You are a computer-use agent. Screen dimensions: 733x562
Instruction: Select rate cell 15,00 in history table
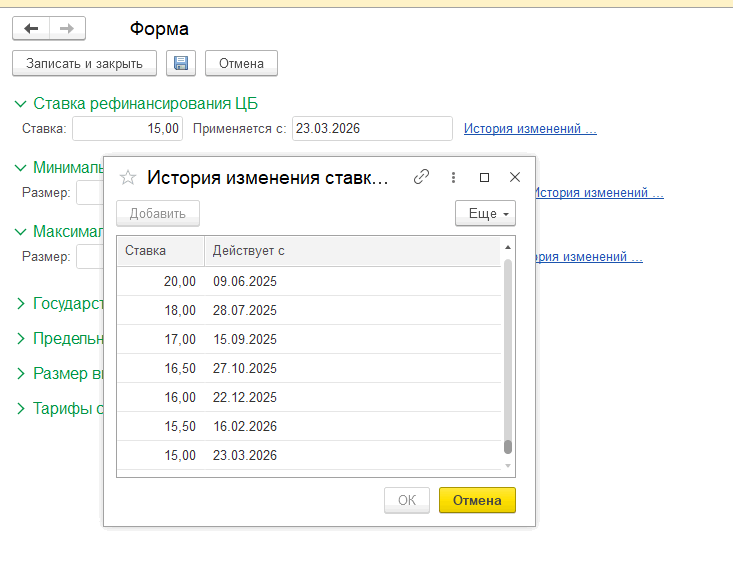click(161, 455)
